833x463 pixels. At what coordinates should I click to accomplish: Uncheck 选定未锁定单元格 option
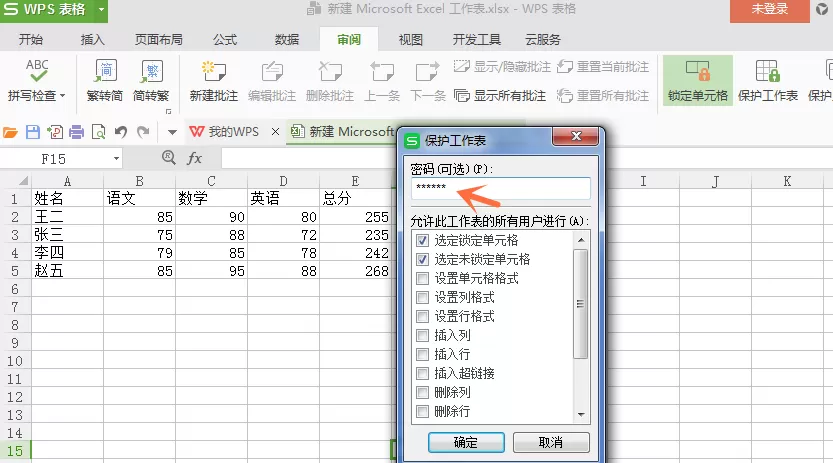click(x=422, y=260)
